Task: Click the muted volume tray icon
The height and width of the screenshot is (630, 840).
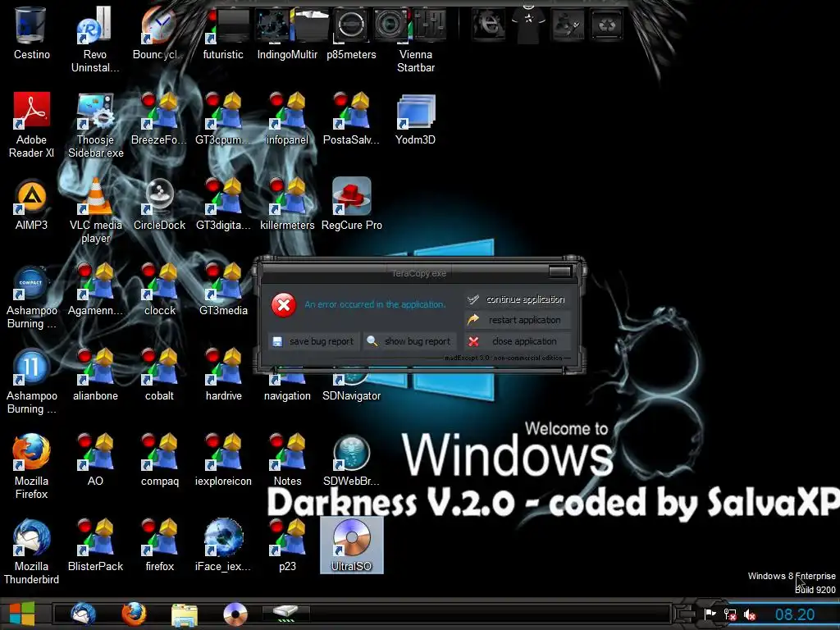Action: pos(750,615)
